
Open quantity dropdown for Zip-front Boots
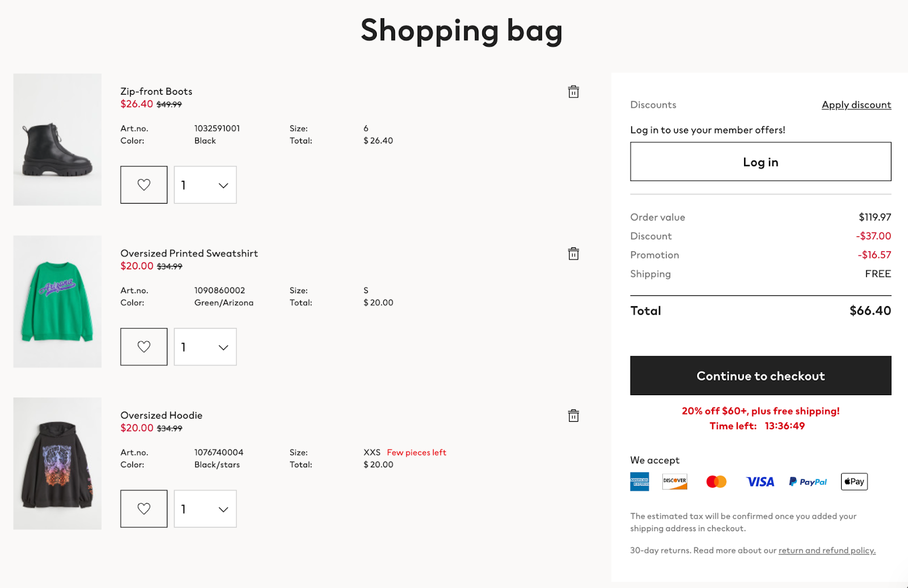(205, 185)
